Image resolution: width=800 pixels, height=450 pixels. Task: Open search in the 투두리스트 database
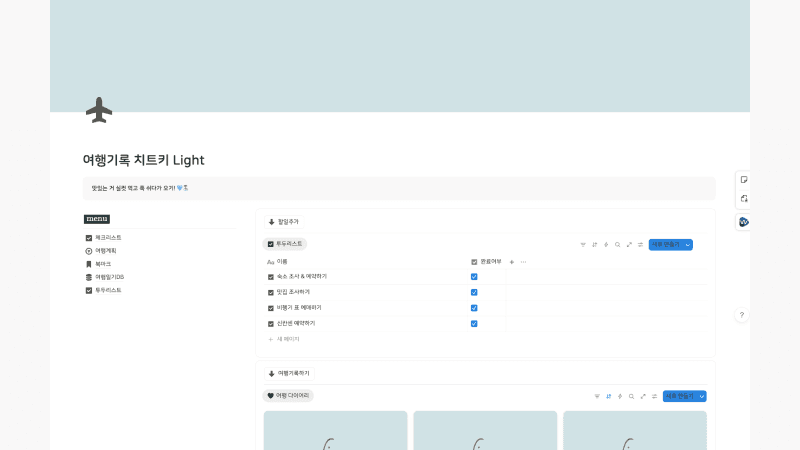click(618, 244)
